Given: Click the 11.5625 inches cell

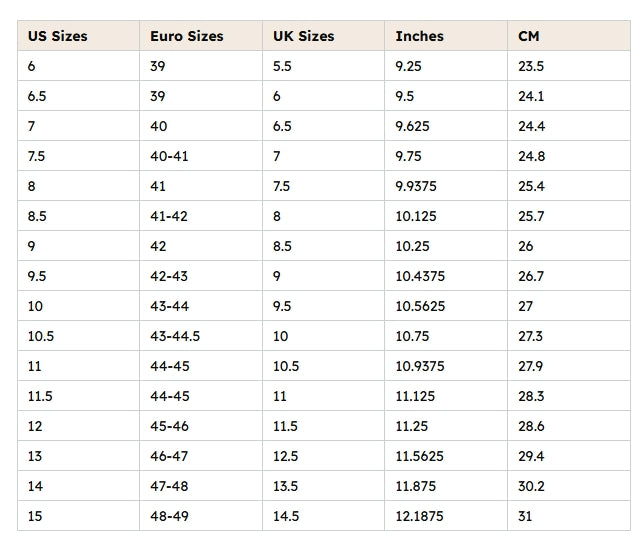Looking at the screenshot, I should (x=446, y=456).
